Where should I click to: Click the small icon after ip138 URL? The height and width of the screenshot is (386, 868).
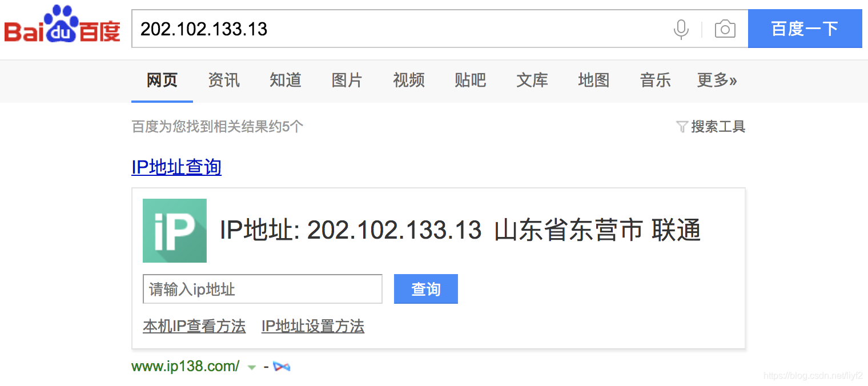click(x=282, y=367)
